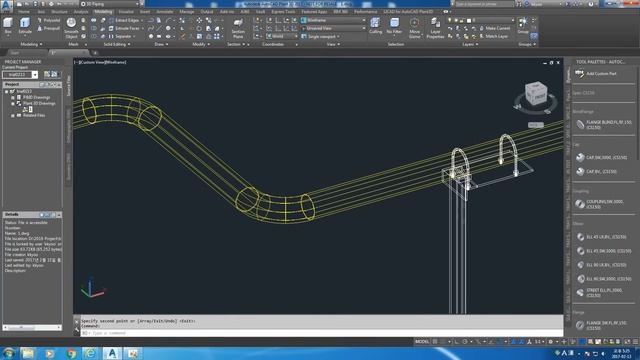The image size is (640, 360).
Task: Open the Section Plane tool
Action: pos(238,28)
